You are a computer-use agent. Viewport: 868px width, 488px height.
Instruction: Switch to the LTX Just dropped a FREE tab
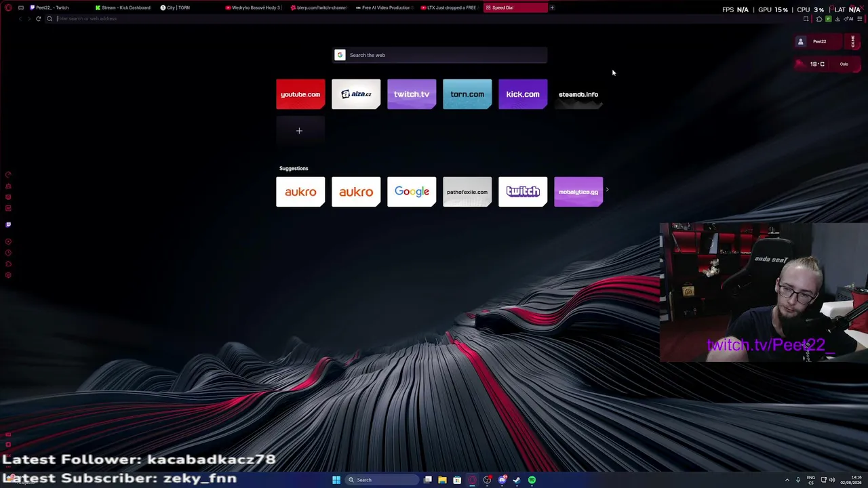click(x=448, y=7)
